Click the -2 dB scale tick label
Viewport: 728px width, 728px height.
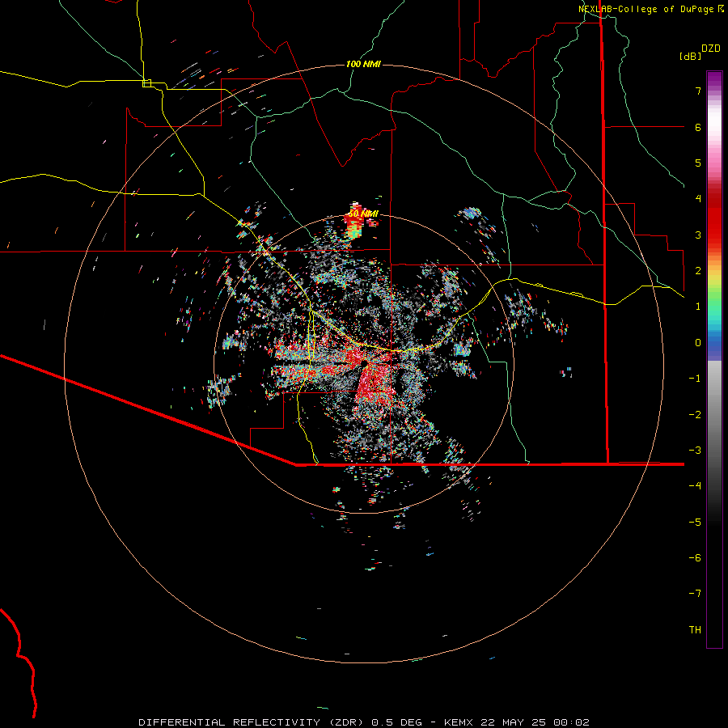(695, 415)
